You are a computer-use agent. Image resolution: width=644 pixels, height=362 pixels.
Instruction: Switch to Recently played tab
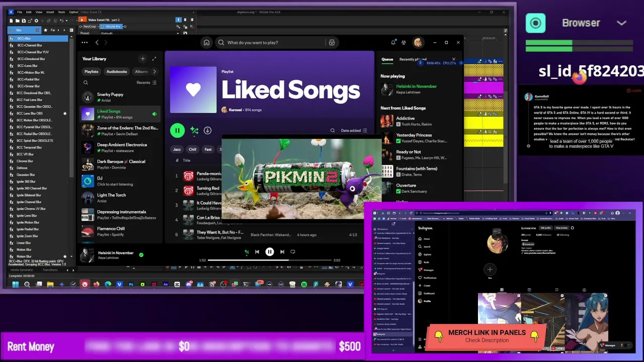413,59
